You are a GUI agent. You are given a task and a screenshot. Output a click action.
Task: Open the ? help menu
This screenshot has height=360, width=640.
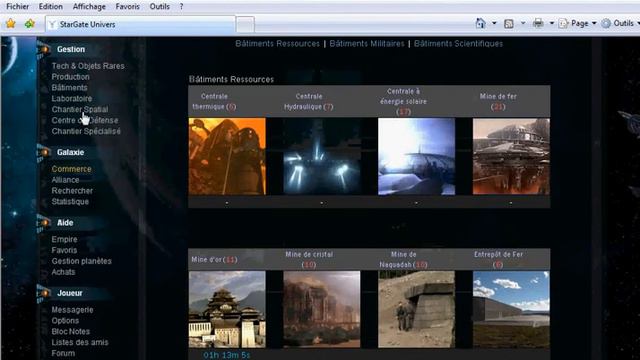[x=181, y=7]
